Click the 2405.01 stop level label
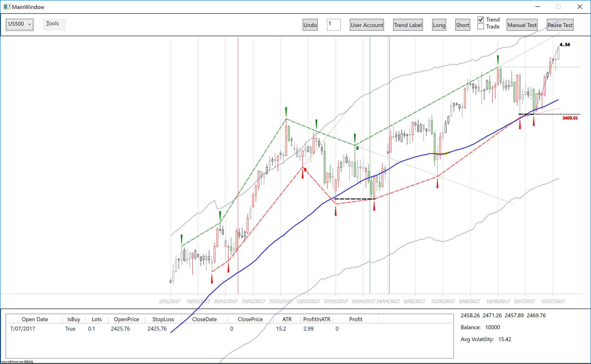This screenshot has width=591, height=364. coord(570,118)
